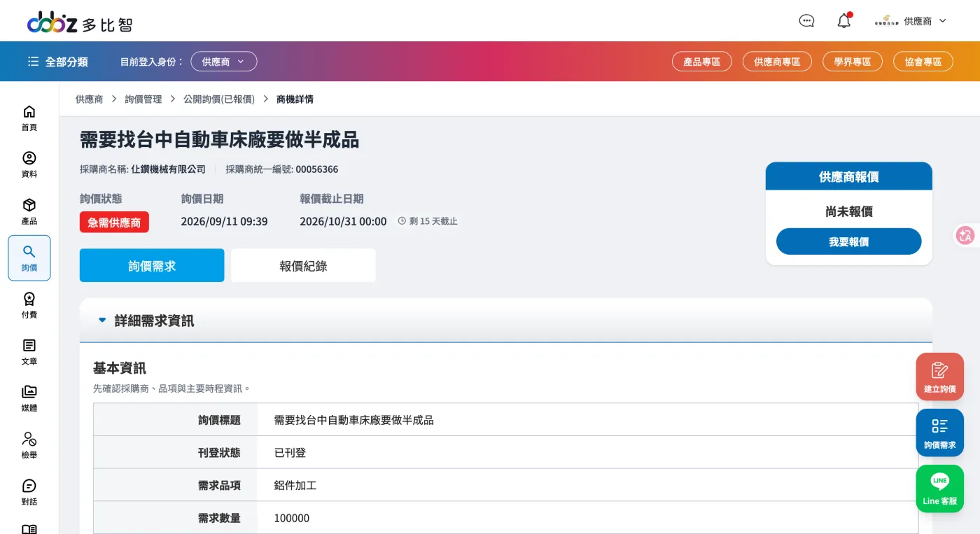Switch to the 詢價需求 tab

[x=152, y=265]
